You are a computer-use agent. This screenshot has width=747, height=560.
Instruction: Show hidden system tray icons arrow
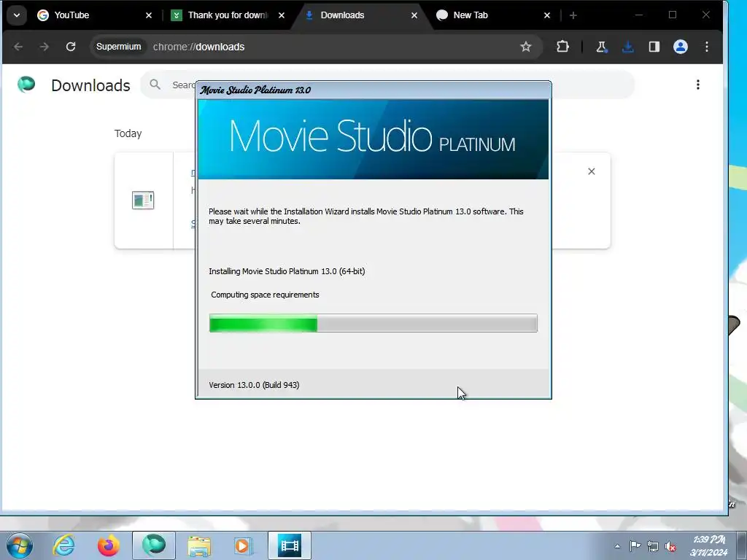pyautogui.click(x=617, y=546)
